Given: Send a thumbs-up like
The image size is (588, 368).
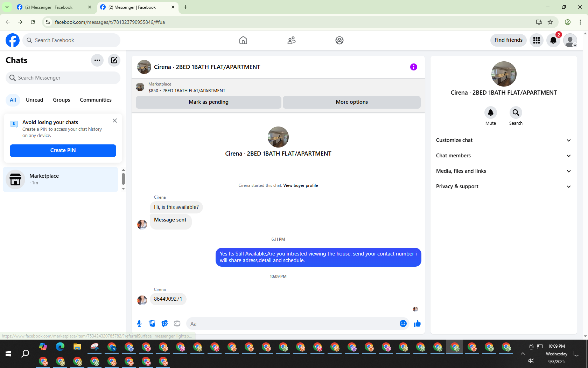Looking at the screenshot, I should pos(417,323).
